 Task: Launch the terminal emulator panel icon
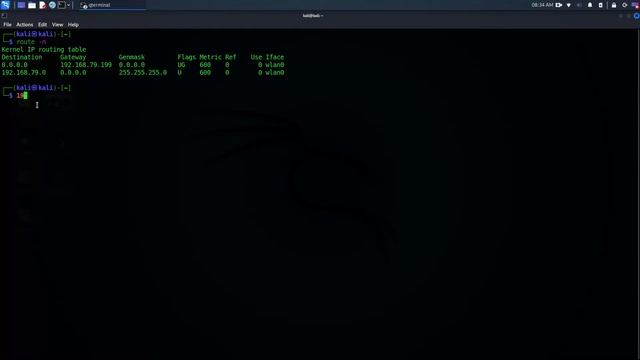[x=61, y=5]
